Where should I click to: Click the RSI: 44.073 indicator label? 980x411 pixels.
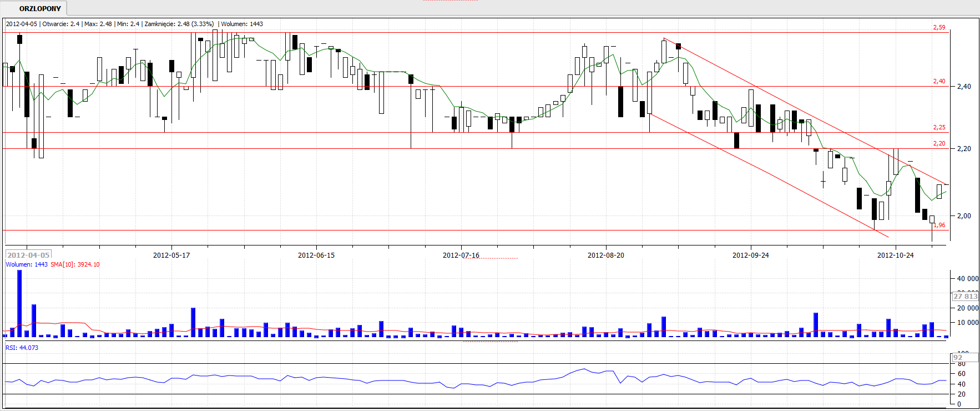point(22,348)
